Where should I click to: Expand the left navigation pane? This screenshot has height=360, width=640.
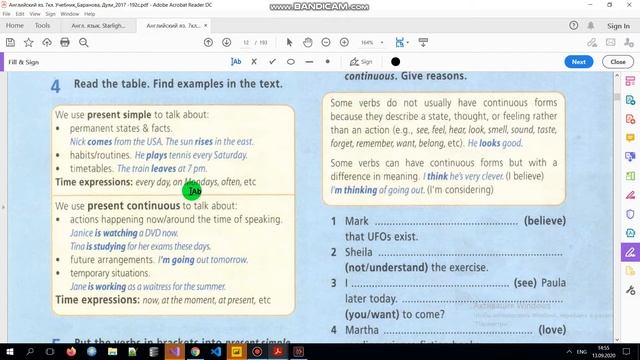[3, 207]
